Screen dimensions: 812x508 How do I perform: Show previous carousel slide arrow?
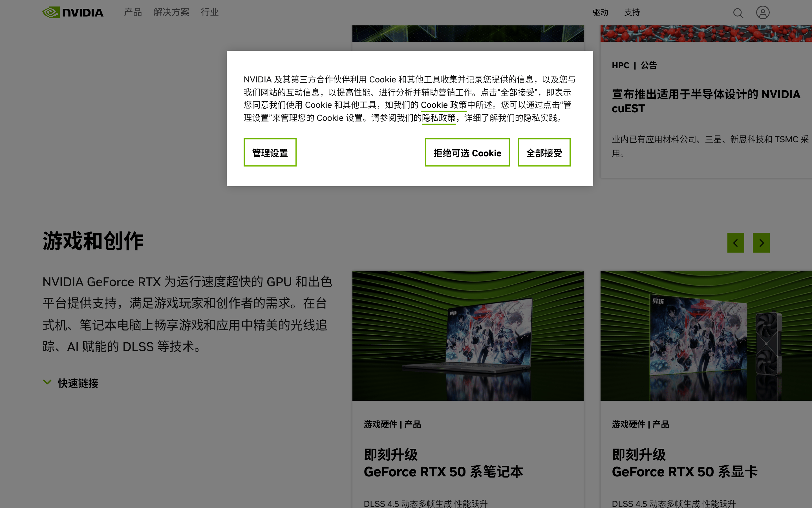[736, 243]
